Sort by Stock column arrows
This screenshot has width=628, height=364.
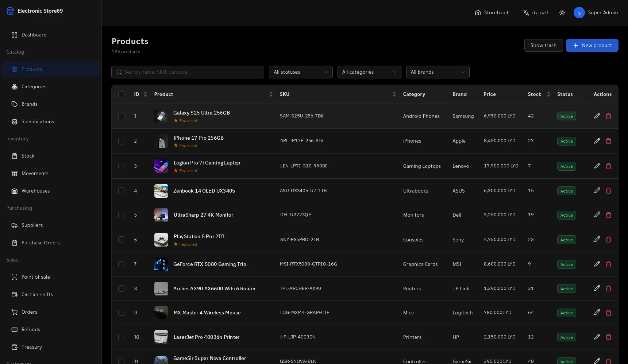pos(548,94)
